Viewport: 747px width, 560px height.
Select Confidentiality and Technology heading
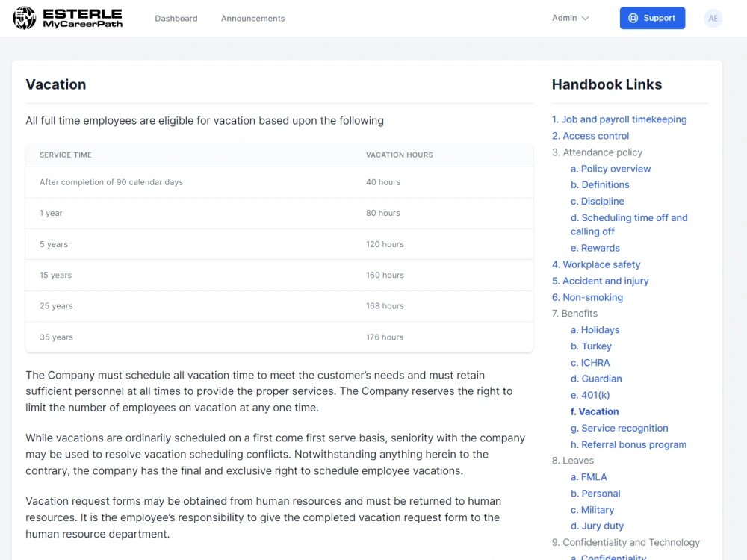point(625,542)
